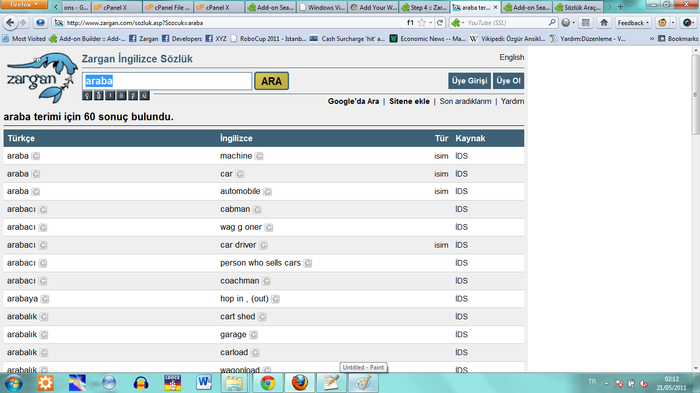This screenshot has height=393, width=700.
Task: Click the word cart shed
Action: (238, 317)
